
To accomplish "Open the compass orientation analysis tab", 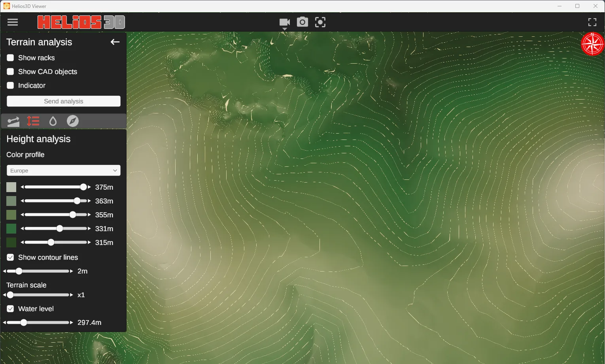I will [72, 121].
